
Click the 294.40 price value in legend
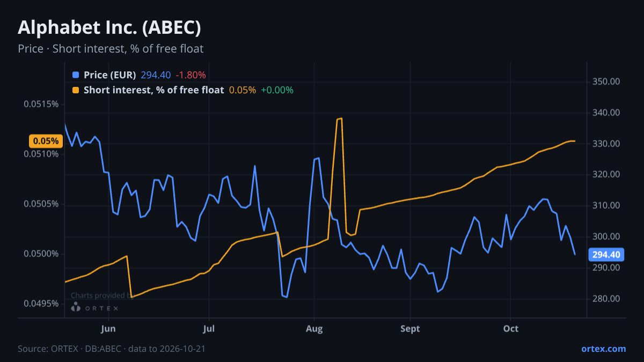pyautogui.click(x=156, y=75)
